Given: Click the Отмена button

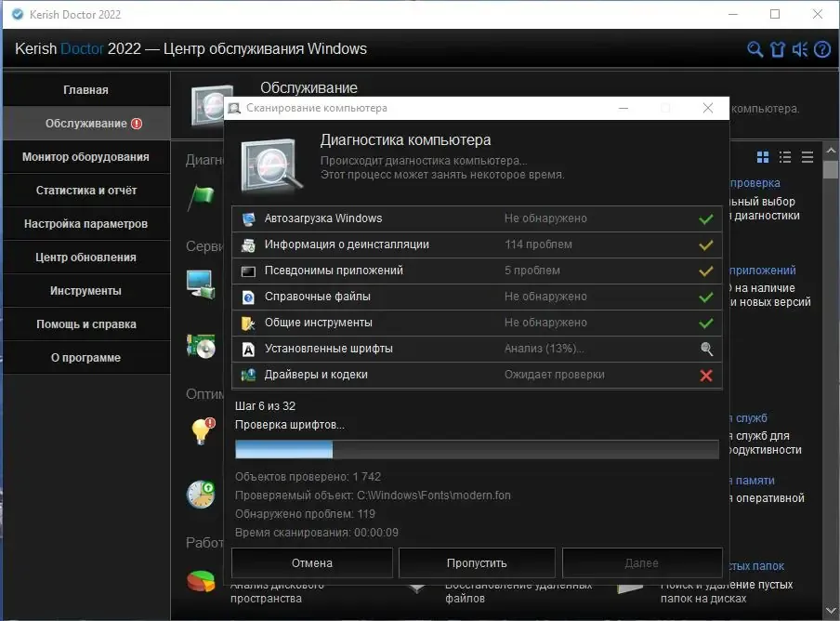Looking at the screenshot, I should tap(312, 563).
